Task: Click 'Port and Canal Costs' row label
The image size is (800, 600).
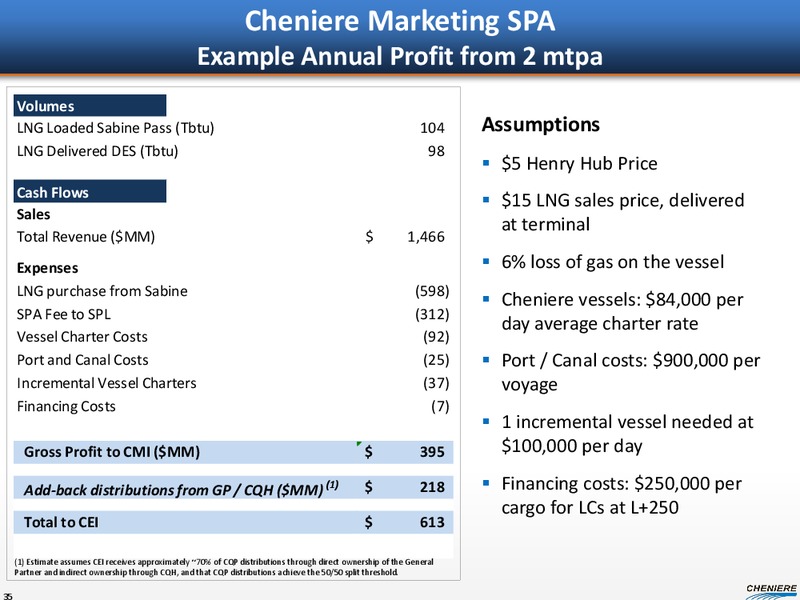Action: click(x=83, y=360)
